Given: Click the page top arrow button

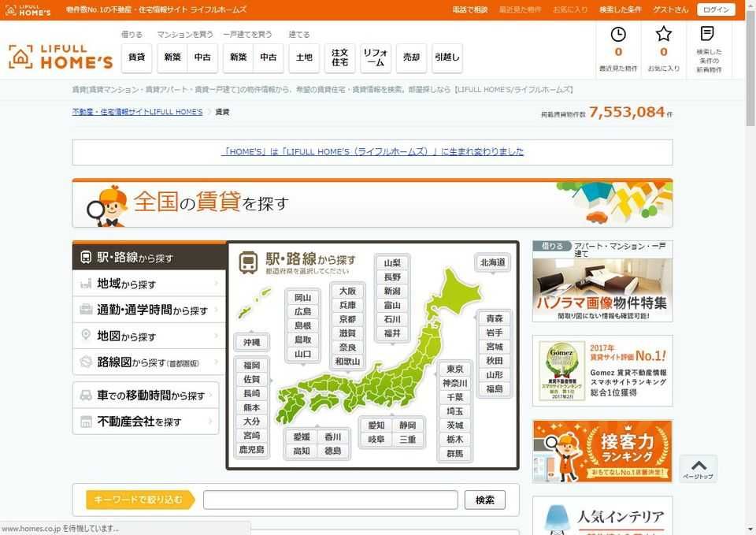Looking at the screenshot, I should pyautogui.click(x=699, y=469).
